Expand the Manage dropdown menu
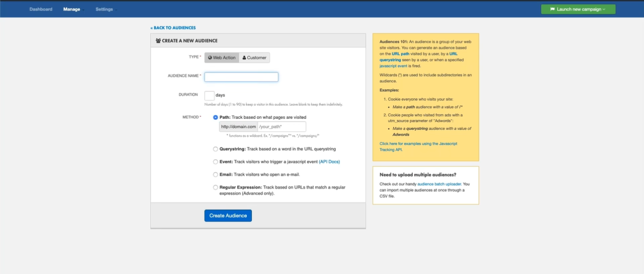 pyautogui.click(x=73, y=9)
